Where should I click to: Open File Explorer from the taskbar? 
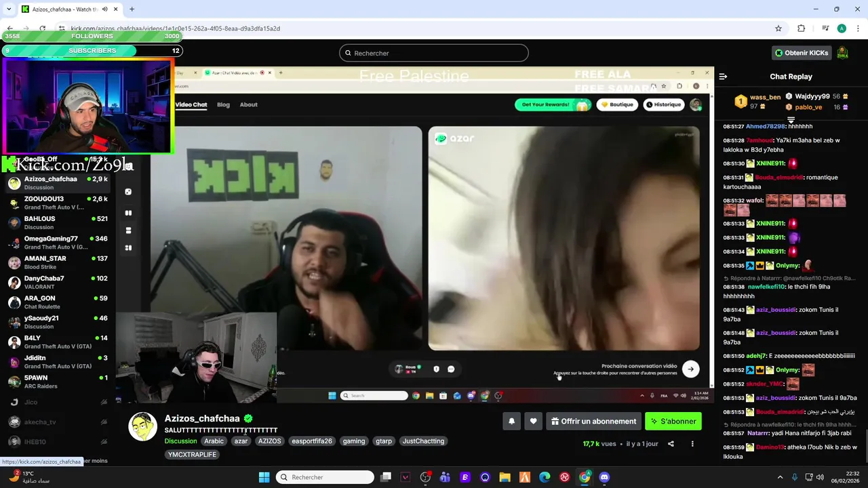[x=505, y=477]
